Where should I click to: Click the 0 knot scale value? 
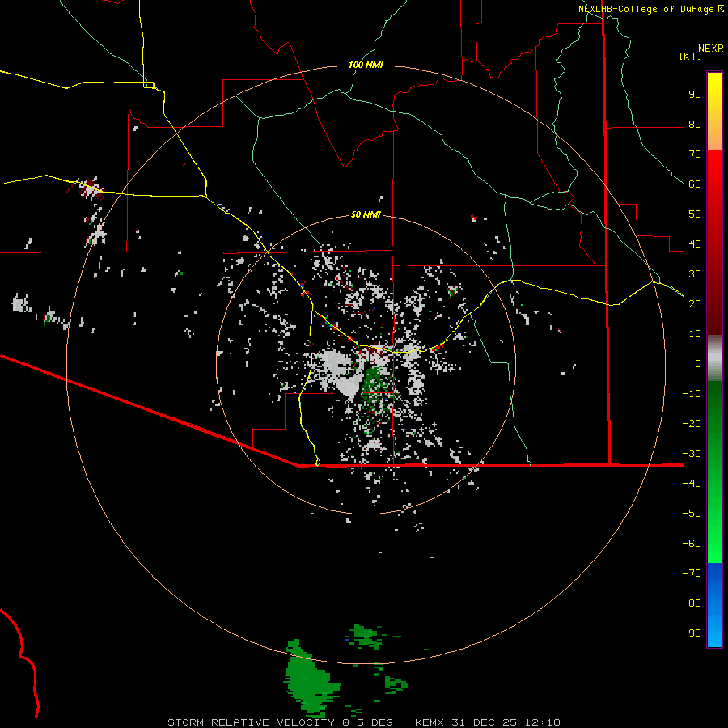698,363
